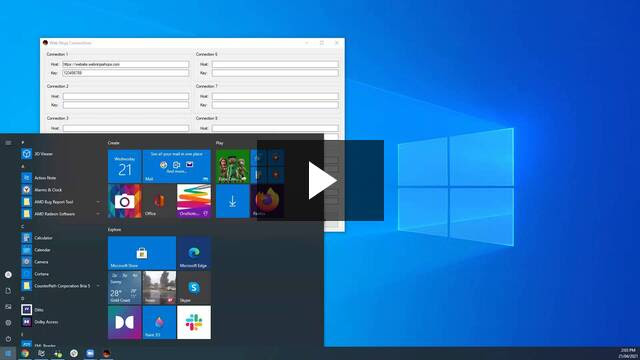The width and height of the screenshot is (640, 360).
Task: Open the Slack tile in Start menu
Action: coord(194,322)
